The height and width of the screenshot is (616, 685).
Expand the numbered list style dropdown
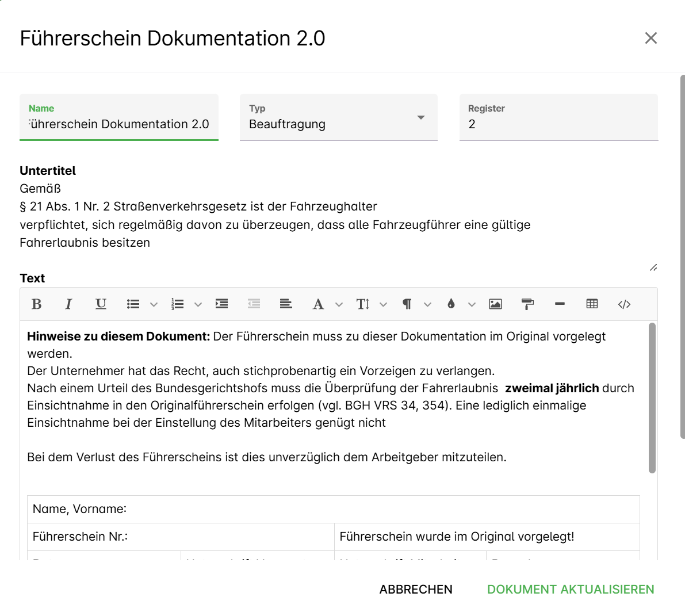tap(198, 304)
